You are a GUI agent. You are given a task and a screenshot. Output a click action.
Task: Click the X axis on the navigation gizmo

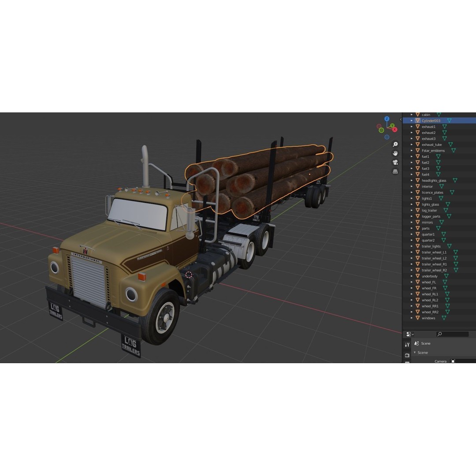(394, 130)
